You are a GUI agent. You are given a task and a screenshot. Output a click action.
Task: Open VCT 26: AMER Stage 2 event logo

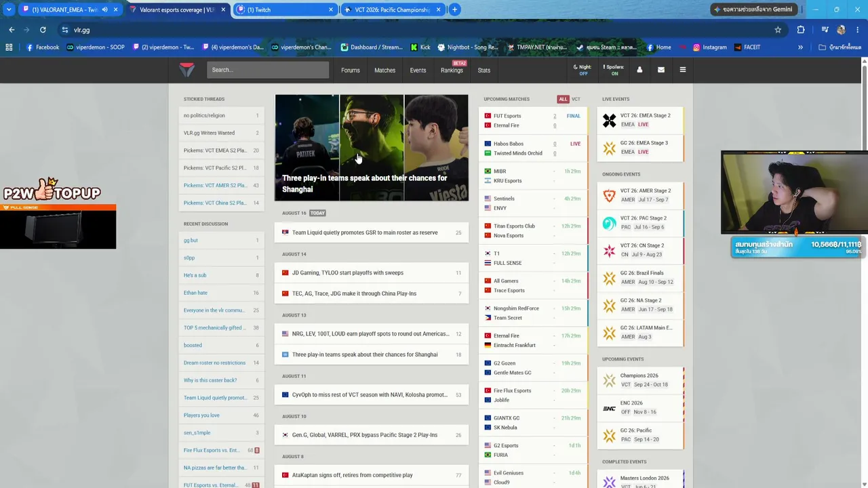tap(610, 196)
